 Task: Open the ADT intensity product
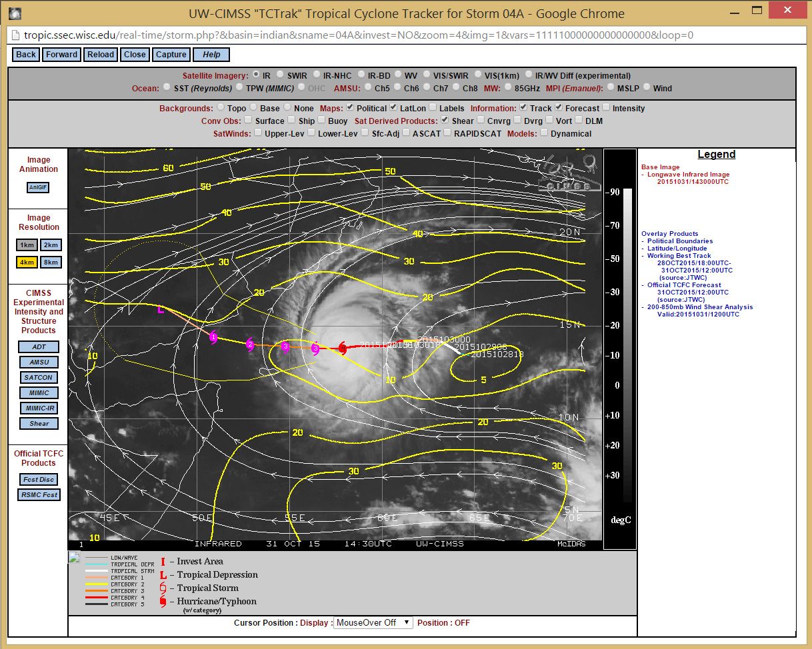click(x=39, y=346)
